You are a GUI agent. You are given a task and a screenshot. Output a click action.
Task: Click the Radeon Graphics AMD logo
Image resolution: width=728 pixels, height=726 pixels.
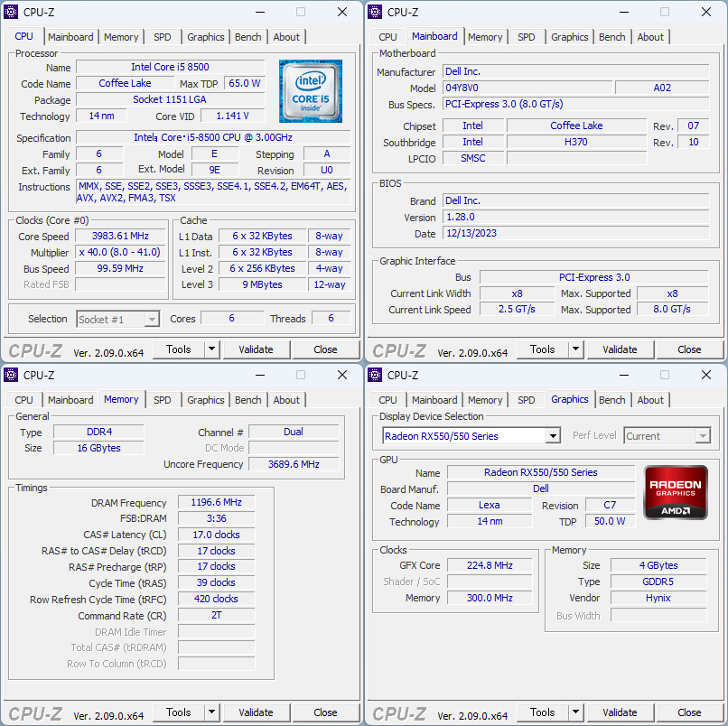(676, 492)
